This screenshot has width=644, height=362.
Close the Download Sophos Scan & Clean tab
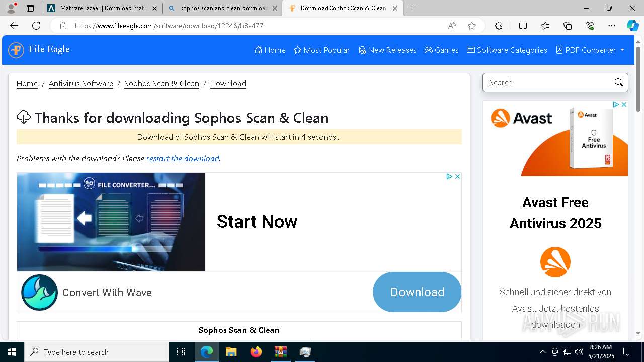coord(395,8)
